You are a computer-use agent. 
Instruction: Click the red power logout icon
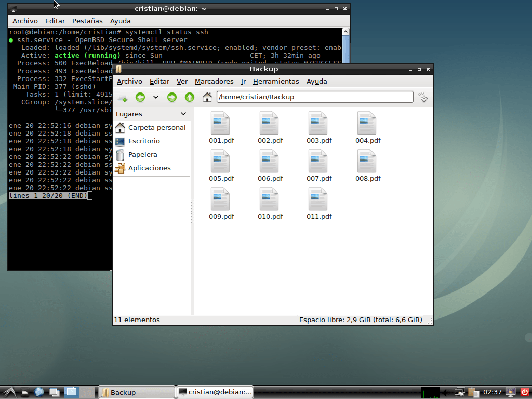pyautogui.click(x=524, y=392)
